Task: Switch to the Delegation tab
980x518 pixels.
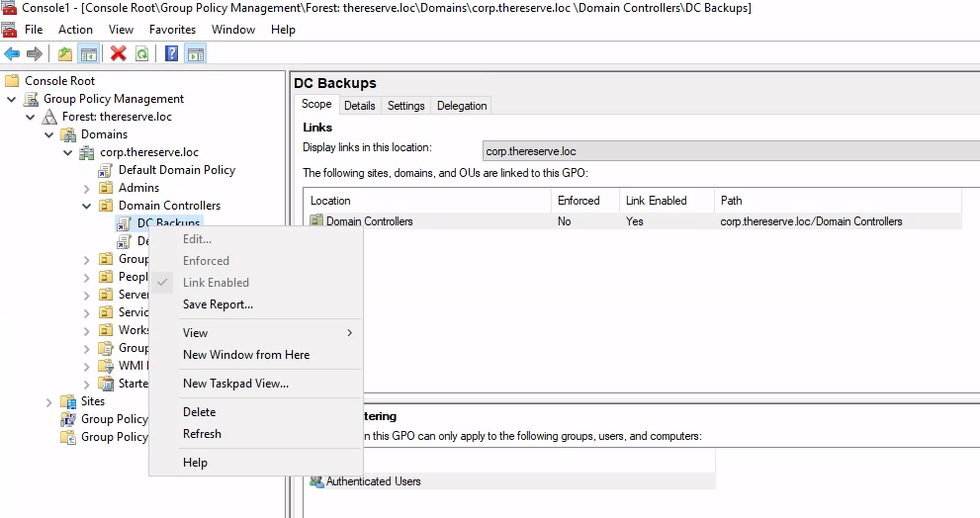Action: click(462, 106)
